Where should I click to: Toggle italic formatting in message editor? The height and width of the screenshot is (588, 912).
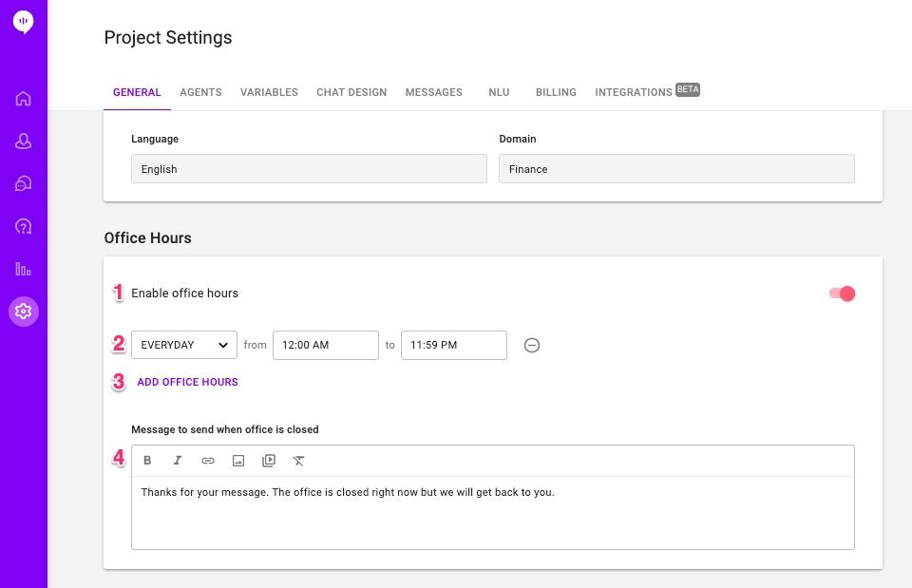(x=178, y=461)
